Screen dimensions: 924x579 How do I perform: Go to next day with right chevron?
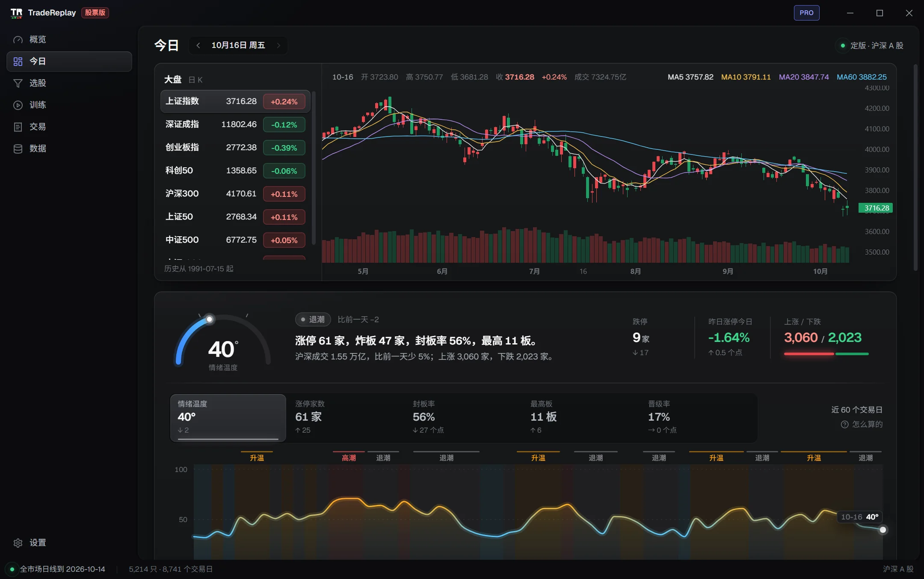(278, 45)
